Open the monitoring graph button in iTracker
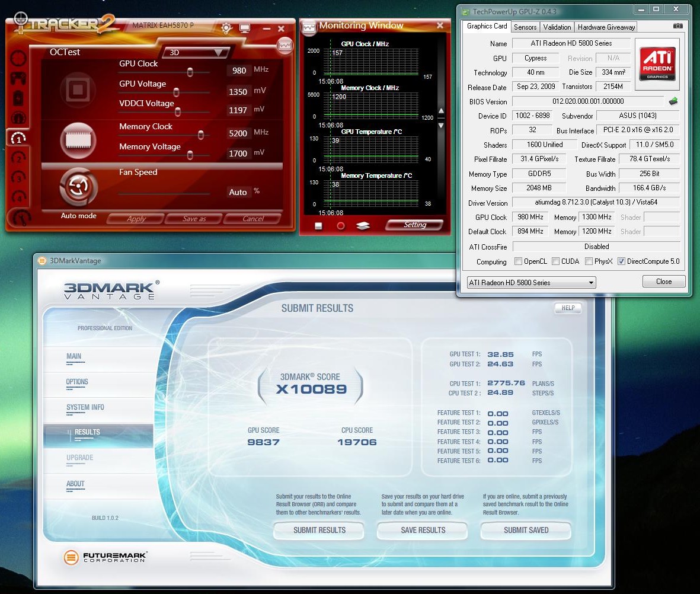Viewport: 700px width, 594px height. point(285,45)
